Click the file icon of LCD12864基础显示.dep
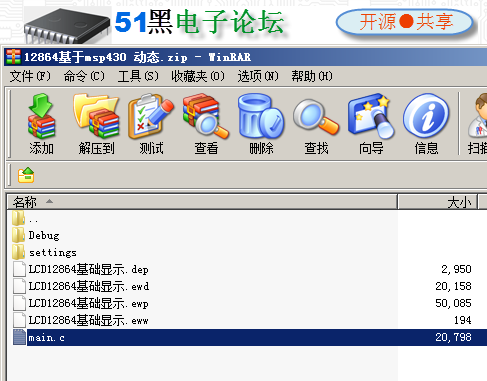 [x=19, y=269]
